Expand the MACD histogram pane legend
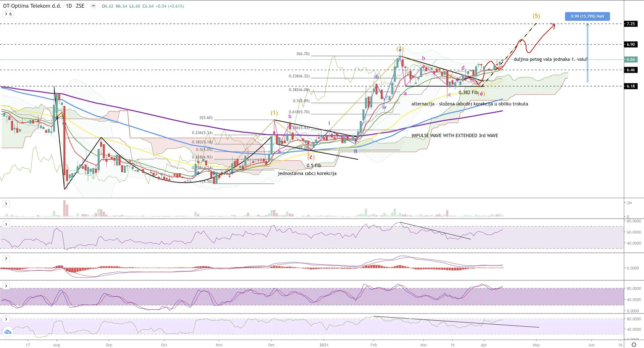This screenshot has height=348, width=644. point(6,258)
